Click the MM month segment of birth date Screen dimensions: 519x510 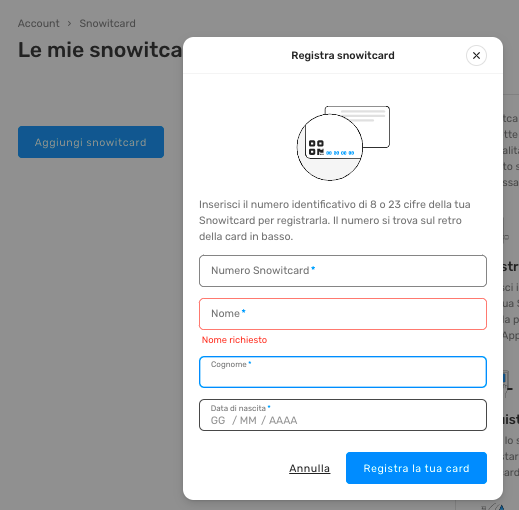(x=248, y=420)
